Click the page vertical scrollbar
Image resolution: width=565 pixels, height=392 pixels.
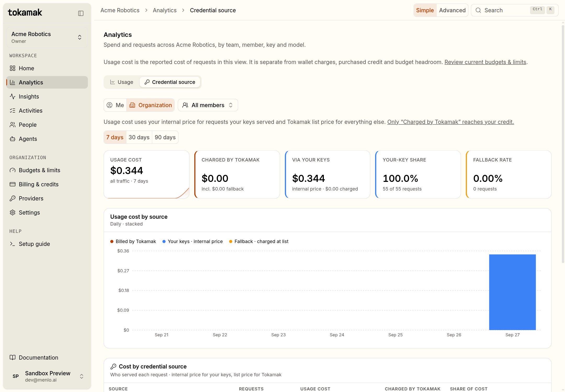tap(563, 144)
